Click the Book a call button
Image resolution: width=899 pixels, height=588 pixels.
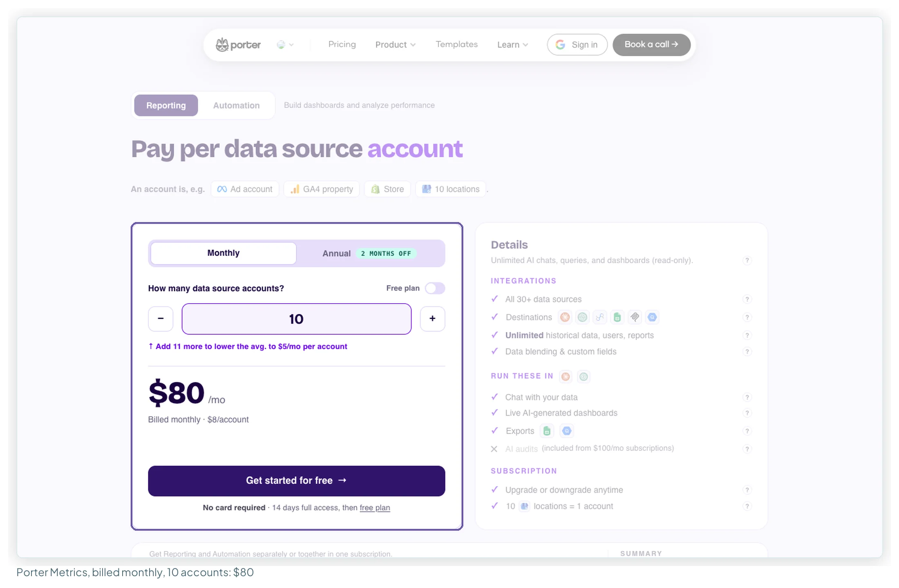651,45
